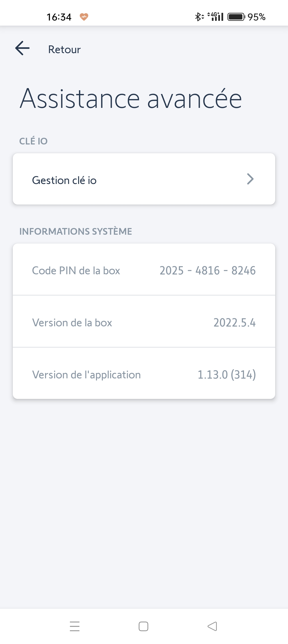Tap the INFORMATIONS SYSTÈME section header
Screen dimensions: 288x644
point(75,231)
